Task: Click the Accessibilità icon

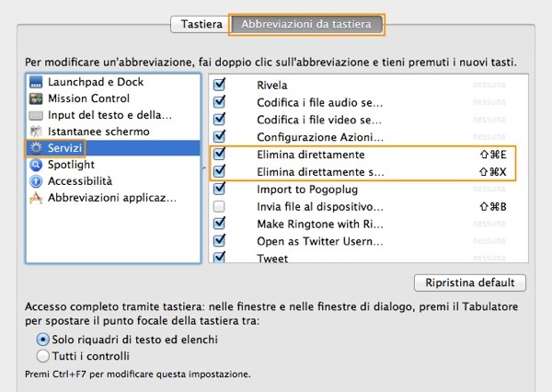Action: (36, 181)
